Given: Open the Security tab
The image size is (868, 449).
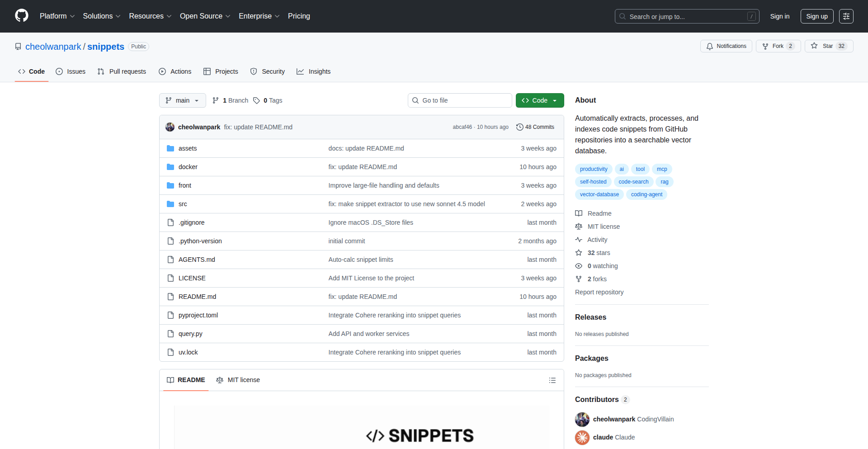Looking at the screenshot, I should pos(268,71).
